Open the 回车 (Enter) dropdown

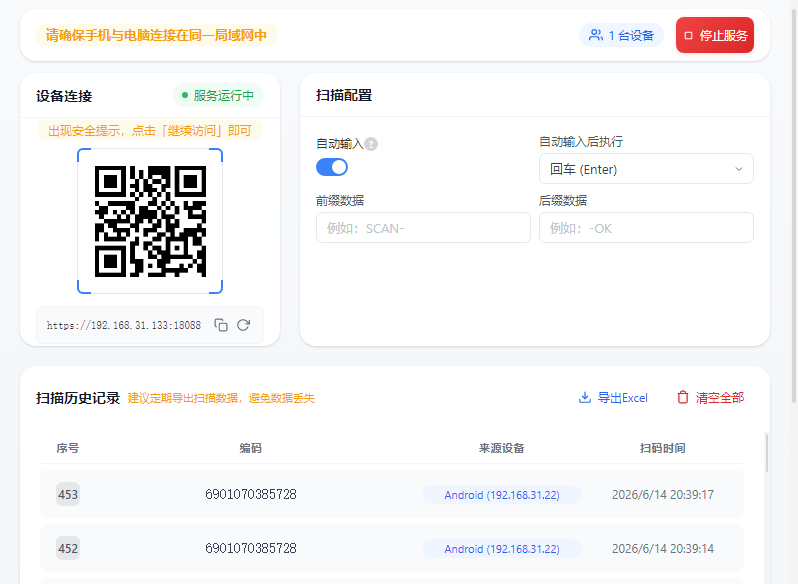pyautogui.click(x=646, y=169)
